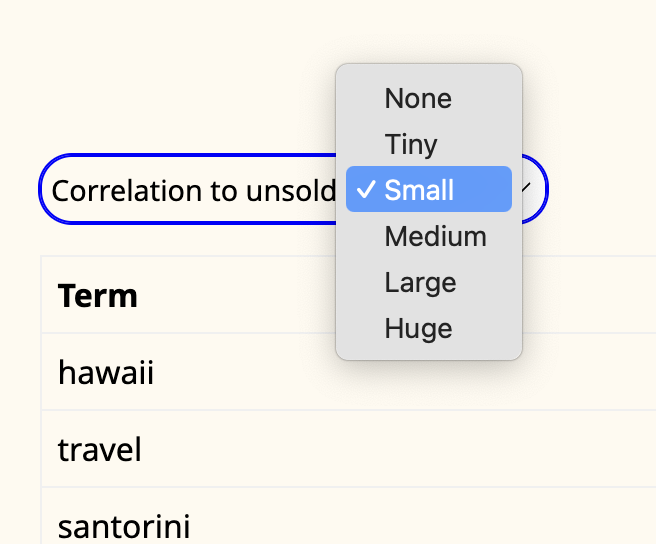The width and height of the screenshot is (656, 544).
Task: Click the dropdown chevron arrow on the select
Action: (x=526, y=188)
